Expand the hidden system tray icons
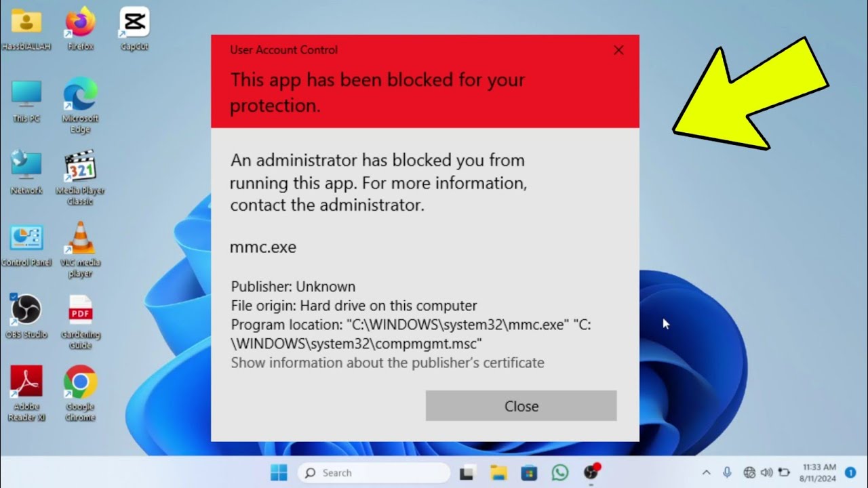The image size is (868, 488). tap(706, 473)
